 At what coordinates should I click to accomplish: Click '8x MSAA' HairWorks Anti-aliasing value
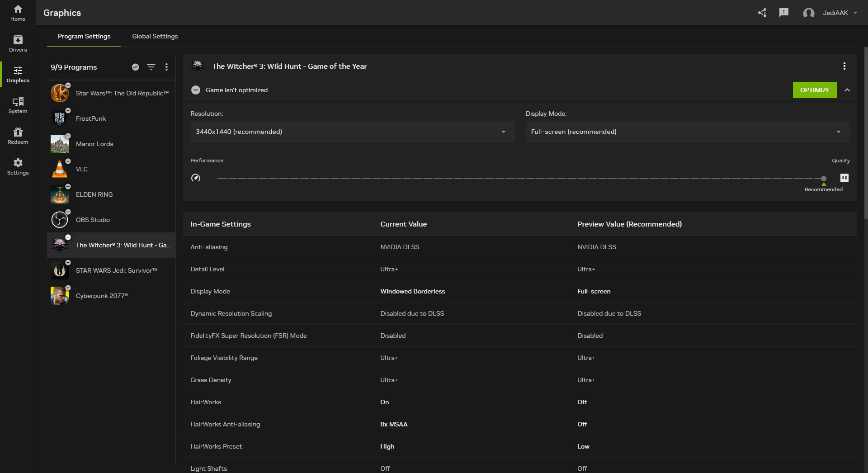[x=394, y=424]
